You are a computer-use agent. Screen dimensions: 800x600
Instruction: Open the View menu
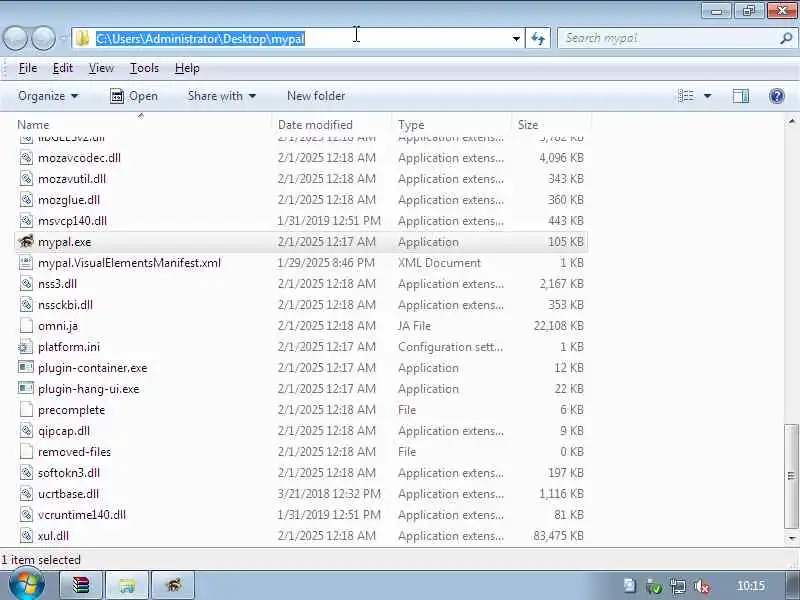coord(101,68)
